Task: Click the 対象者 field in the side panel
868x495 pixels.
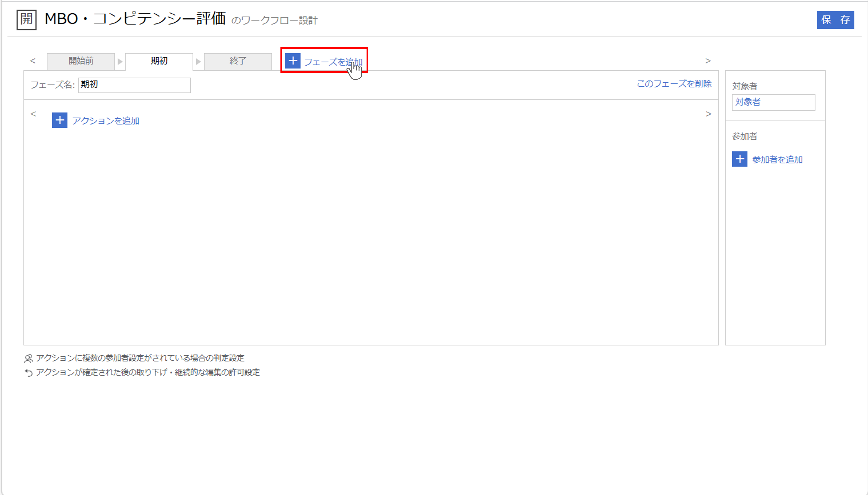Action: [x=773, y=102]
